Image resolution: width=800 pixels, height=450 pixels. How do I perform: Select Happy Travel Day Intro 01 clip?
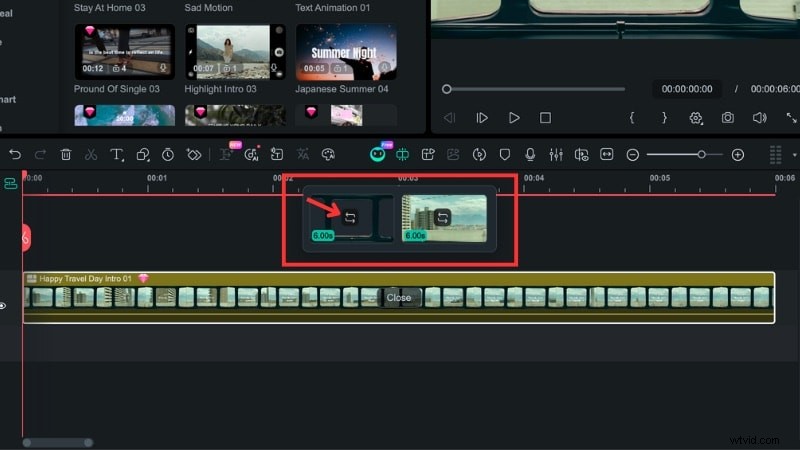pyautogui.click(x=398, y=297)
